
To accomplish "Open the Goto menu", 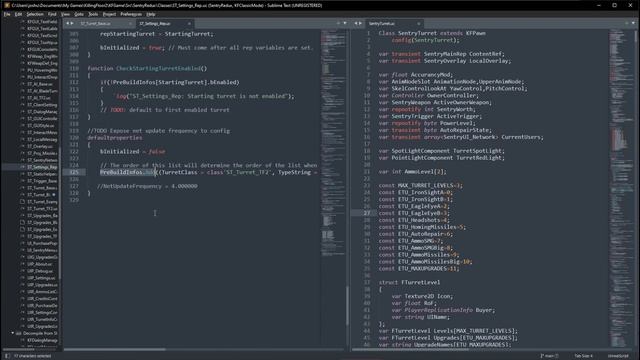I will (79, 14).
